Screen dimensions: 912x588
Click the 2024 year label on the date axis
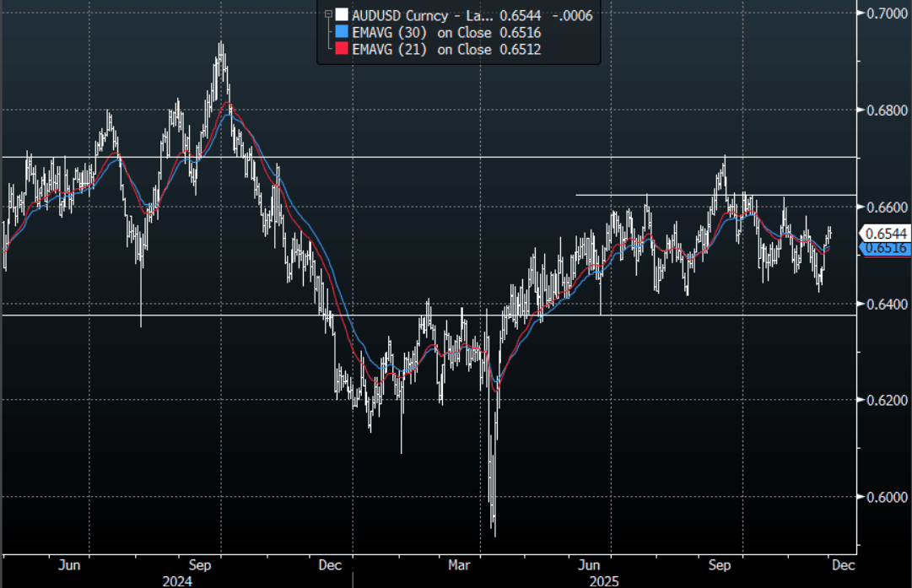[x=177, y=581]
